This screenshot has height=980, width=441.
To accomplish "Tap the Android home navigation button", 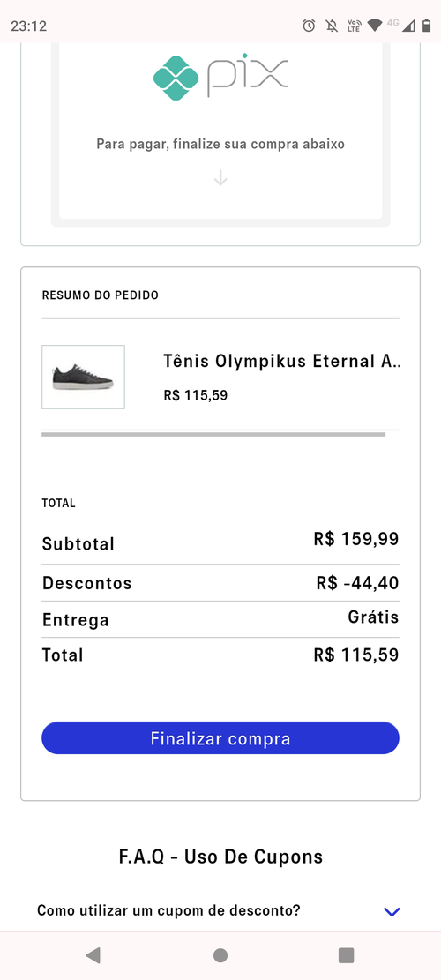I will tap(220, 955).
